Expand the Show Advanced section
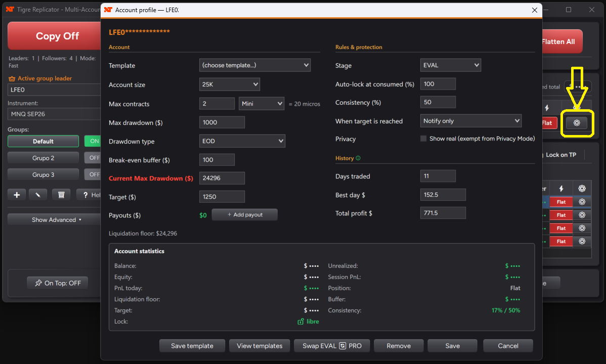 [54, 219]
